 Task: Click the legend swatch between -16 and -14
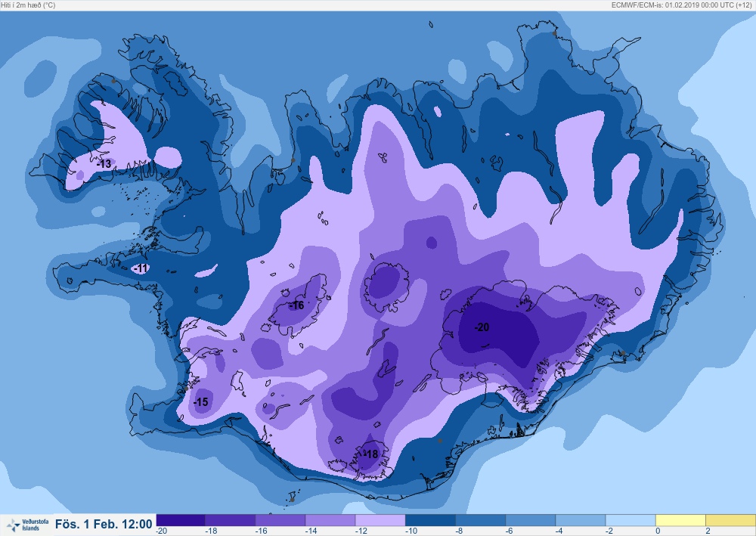[x=280, y=520]
